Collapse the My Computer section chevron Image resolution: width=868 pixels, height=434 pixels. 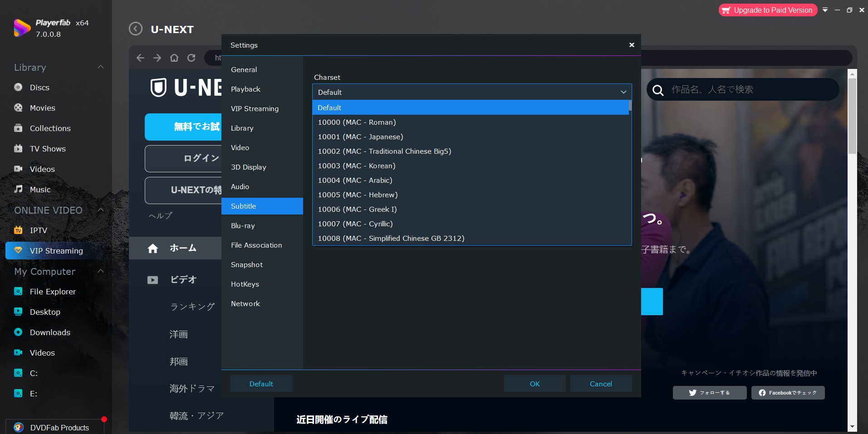pyautogui.click(x=101, y=271)
